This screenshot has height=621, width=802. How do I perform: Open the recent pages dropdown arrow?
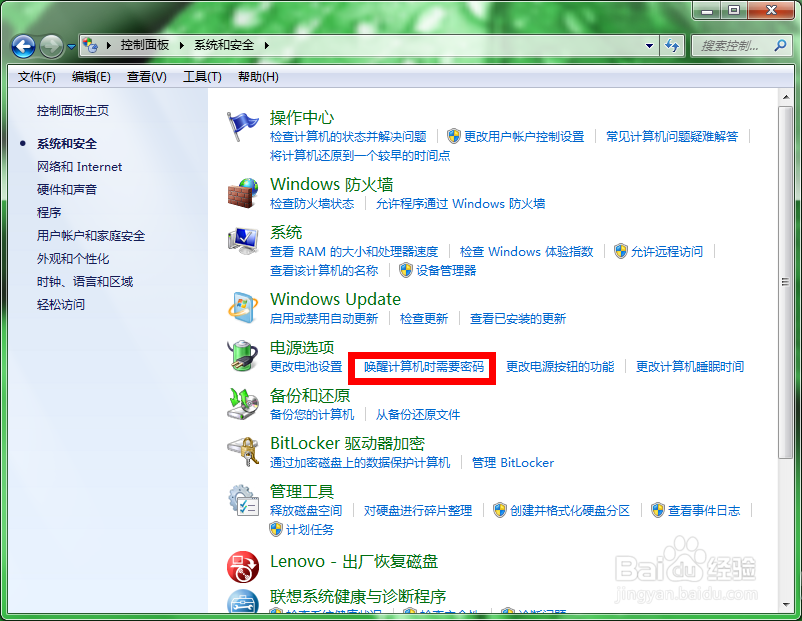tap(71, 47)
